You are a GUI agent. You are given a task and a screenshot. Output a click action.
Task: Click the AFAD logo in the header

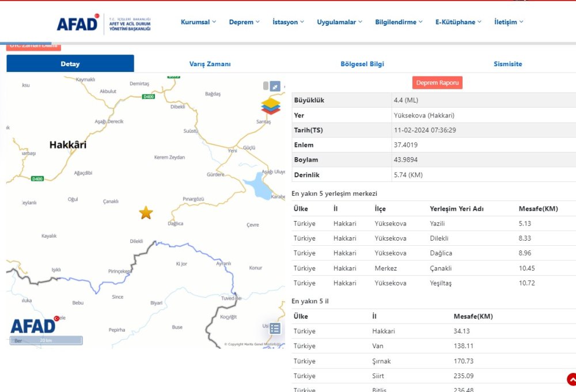pyautogui.click(x=77, y=24)
